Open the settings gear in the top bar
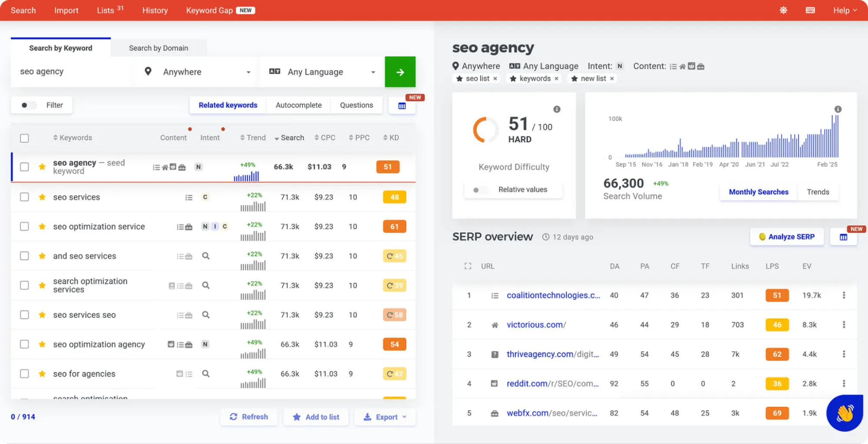 click(x=783, y=10)
